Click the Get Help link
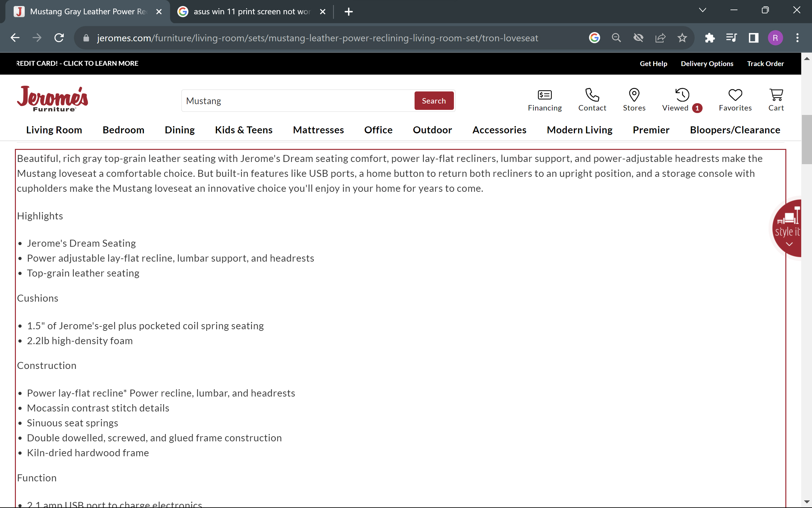This screenshot has height=508, width=812. tap(653, 63)
